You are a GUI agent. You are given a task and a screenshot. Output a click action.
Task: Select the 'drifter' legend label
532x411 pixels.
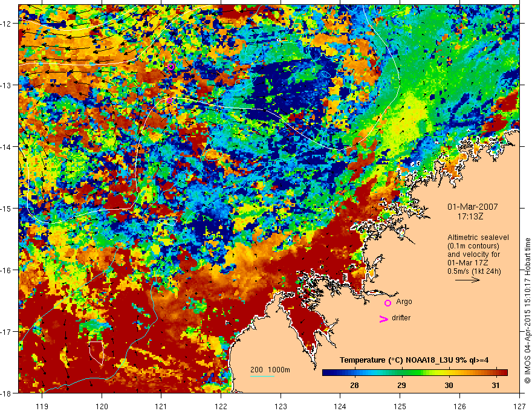[401, 318]
